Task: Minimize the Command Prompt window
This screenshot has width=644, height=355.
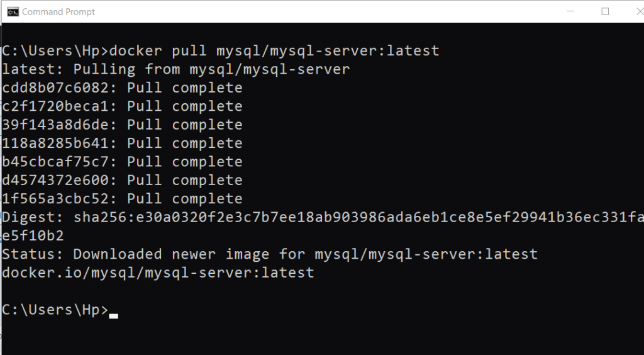Action: pyautogui.click(x=570, y=11)
